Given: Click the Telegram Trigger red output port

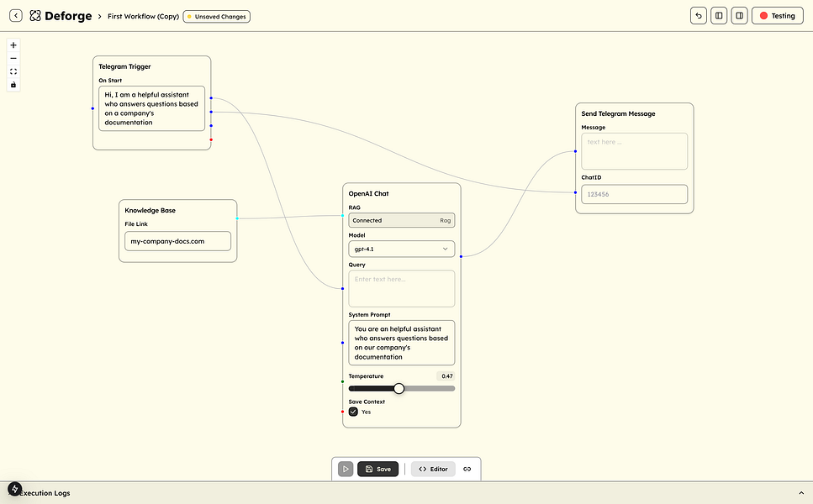Looking at the screenshot, I should point(211,139).
